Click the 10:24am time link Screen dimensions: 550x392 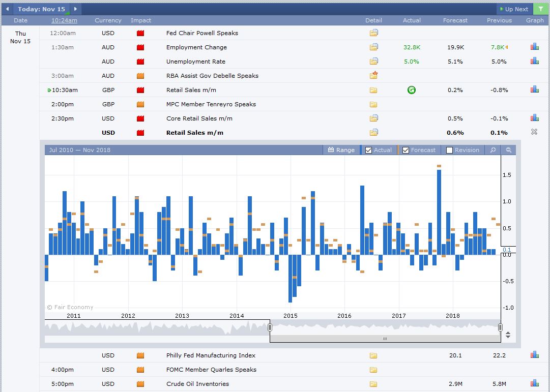(x=64, y=20)
